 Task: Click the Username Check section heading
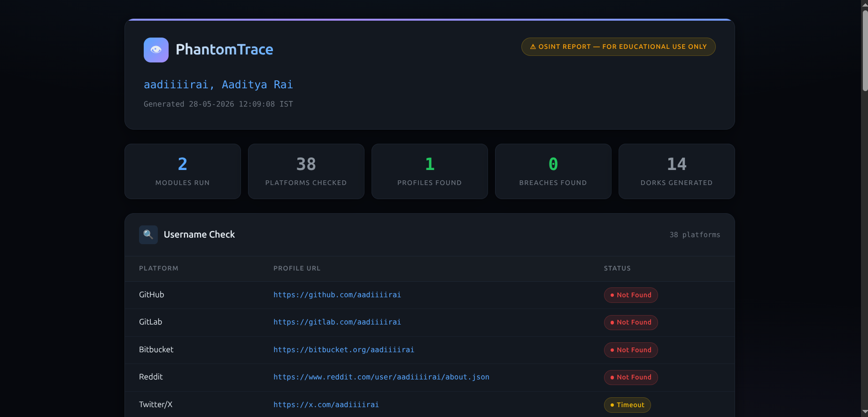199,234
